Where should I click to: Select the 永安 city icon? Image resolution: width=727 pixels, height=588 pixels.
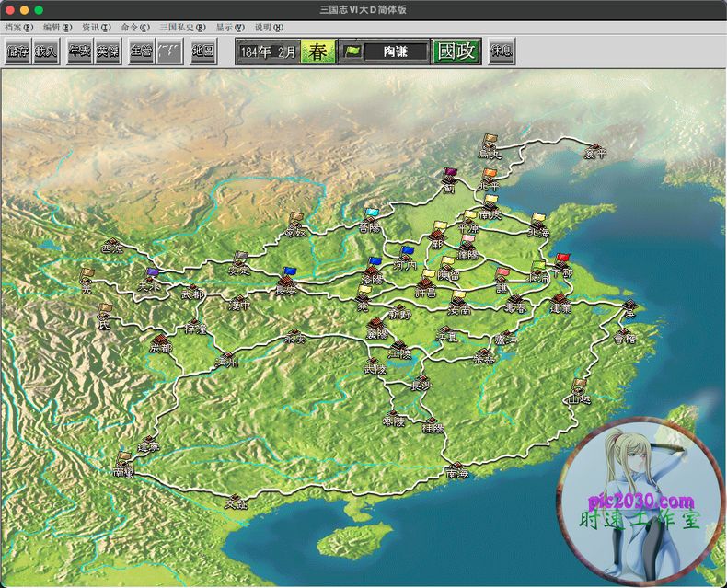(294, 337)
